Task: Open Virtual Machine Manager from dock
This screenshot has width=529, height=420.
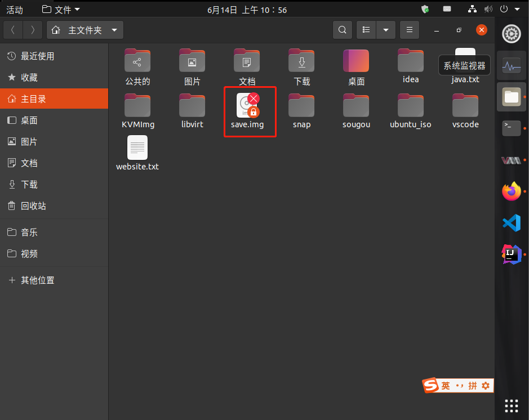Action: [512, 160]
